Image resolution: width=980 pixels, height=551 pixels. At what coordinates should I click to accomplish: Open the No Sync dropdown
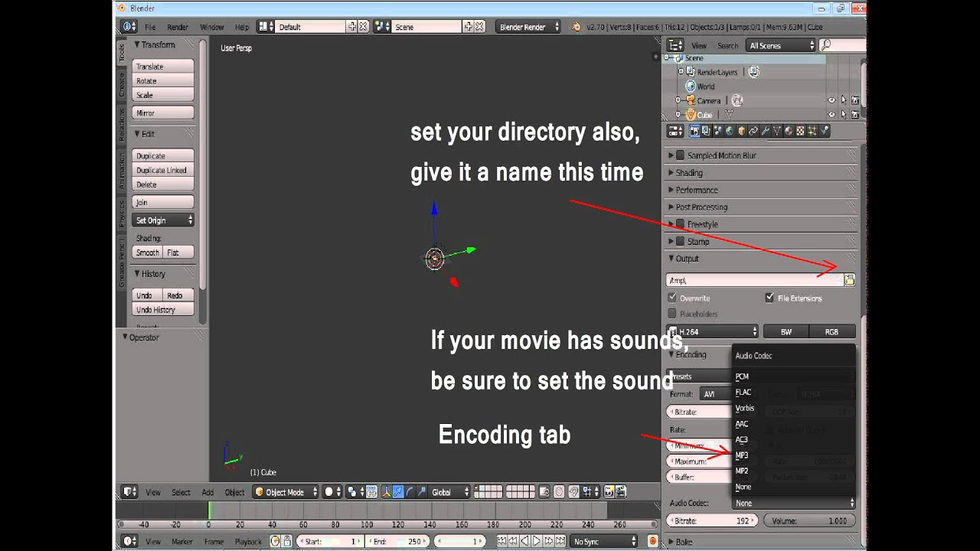(x=604, y=541)
